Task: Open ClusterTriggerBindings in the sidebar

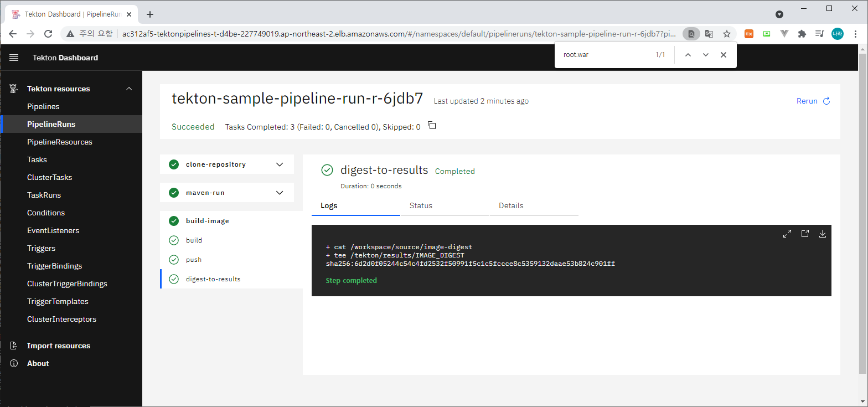Action: (x=71, y=284)
